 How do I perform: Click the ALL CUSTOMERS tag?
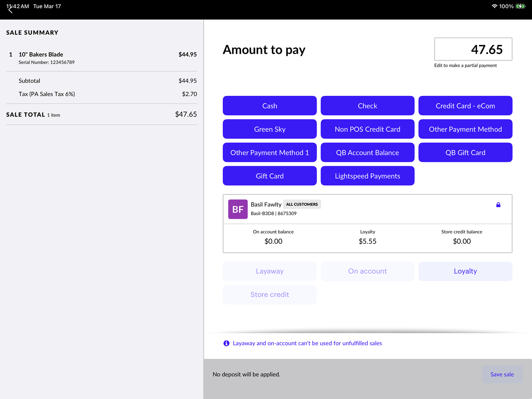302,204
